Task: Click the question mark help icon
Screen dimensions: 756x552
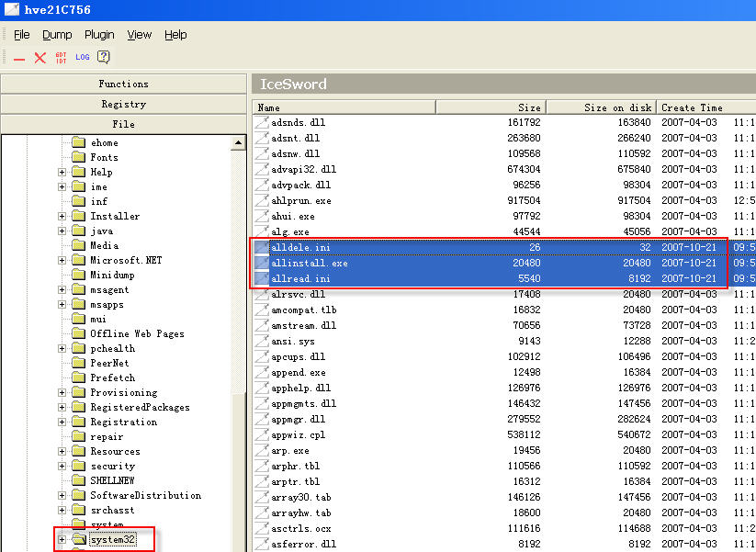Action: (x=104, y=57)
